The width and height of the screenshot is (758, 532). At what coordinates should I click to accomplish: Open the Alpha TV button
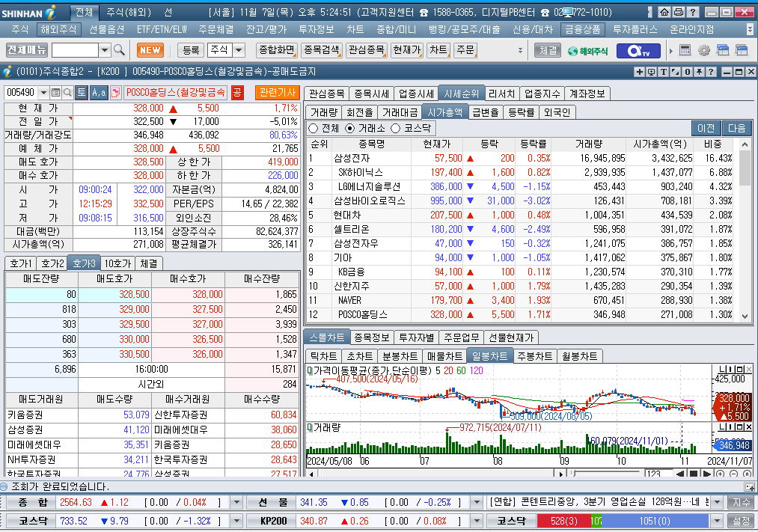point(638,50)
